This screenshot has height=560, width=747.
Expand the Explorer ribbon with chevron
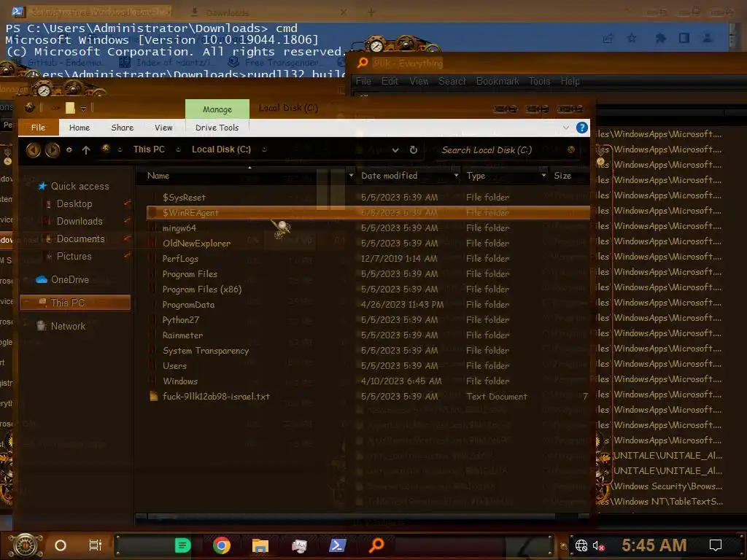[x=566, y=128]
